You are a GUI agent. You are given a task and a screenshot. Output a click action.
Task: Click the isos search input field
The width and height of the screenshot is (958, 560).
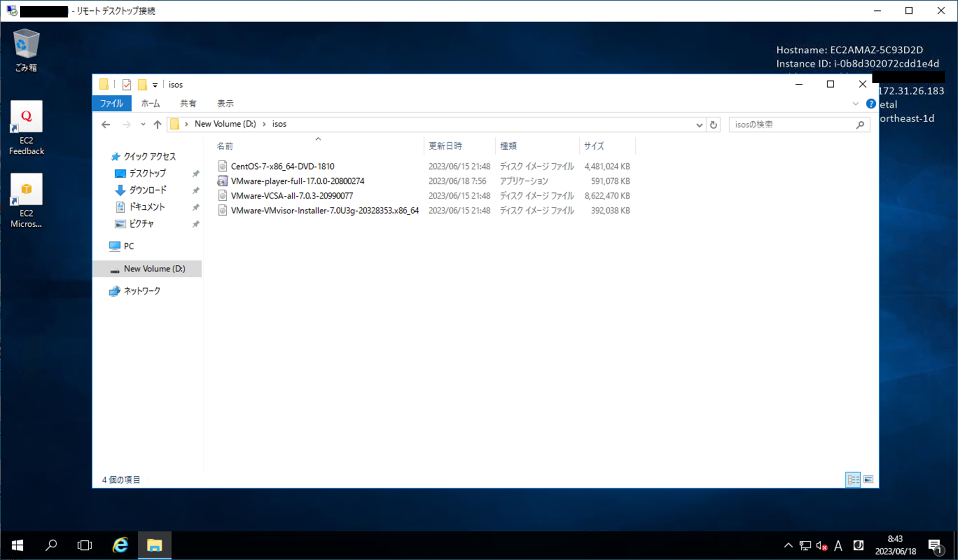click(x=791, y=125)
